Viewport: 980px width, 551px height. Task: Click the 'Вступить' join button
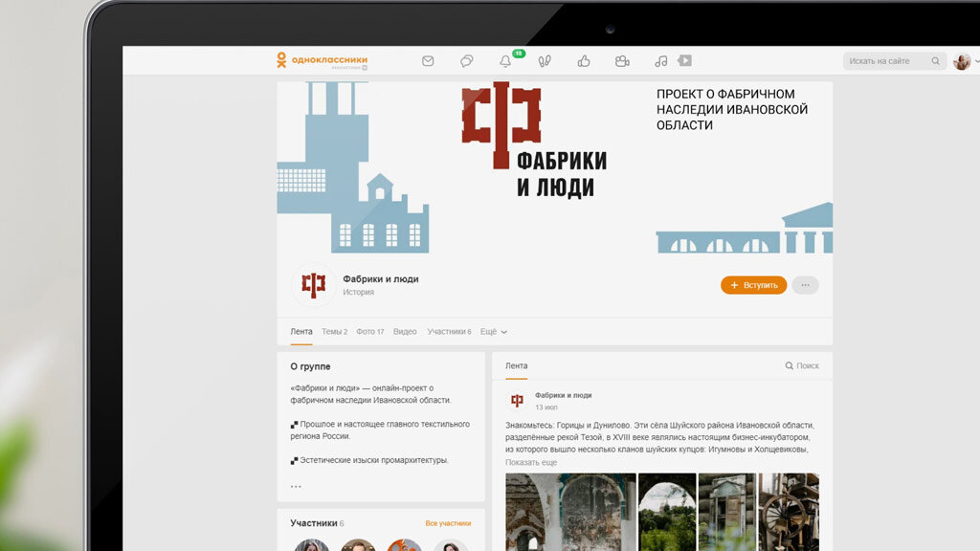pyautogui.click(x=753, y=285)
